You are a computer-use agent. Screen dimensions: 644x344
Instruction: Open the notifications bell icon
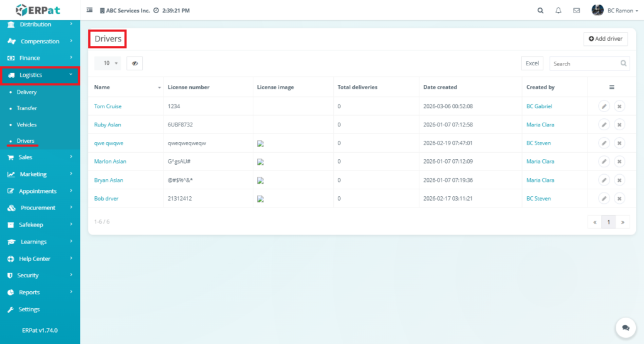pyautogui.click(x=558, y=11)
